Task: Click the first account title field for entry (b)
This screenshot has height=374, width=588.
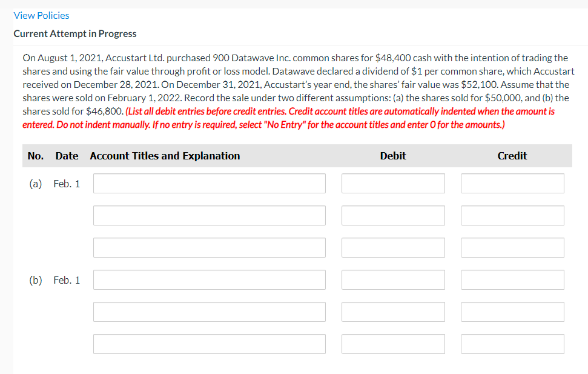Action: click(209, 279)
